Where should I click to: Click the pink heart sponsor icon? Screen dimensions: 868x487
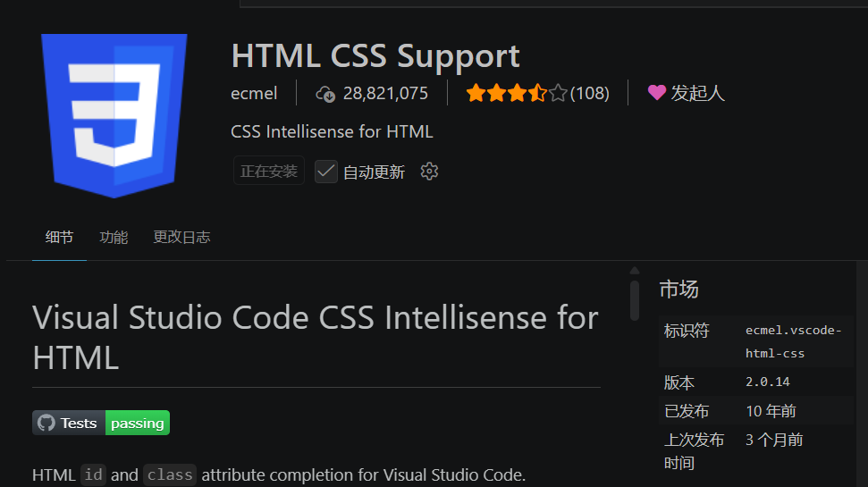(656, 92)
